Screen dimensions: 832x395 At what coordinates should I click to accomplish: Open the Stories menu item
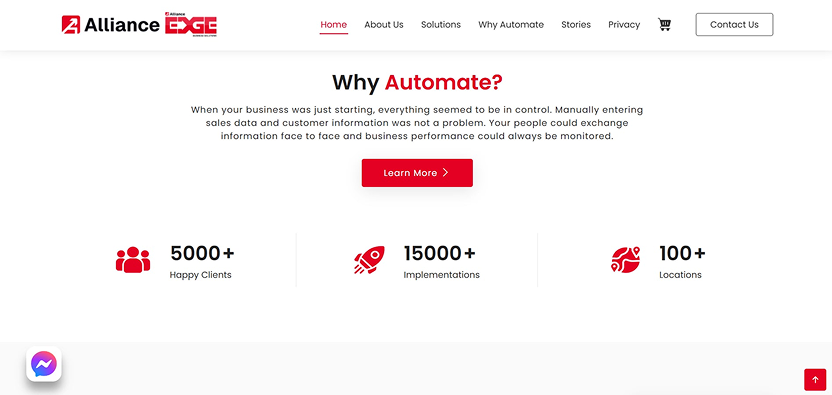pos(576,24)
